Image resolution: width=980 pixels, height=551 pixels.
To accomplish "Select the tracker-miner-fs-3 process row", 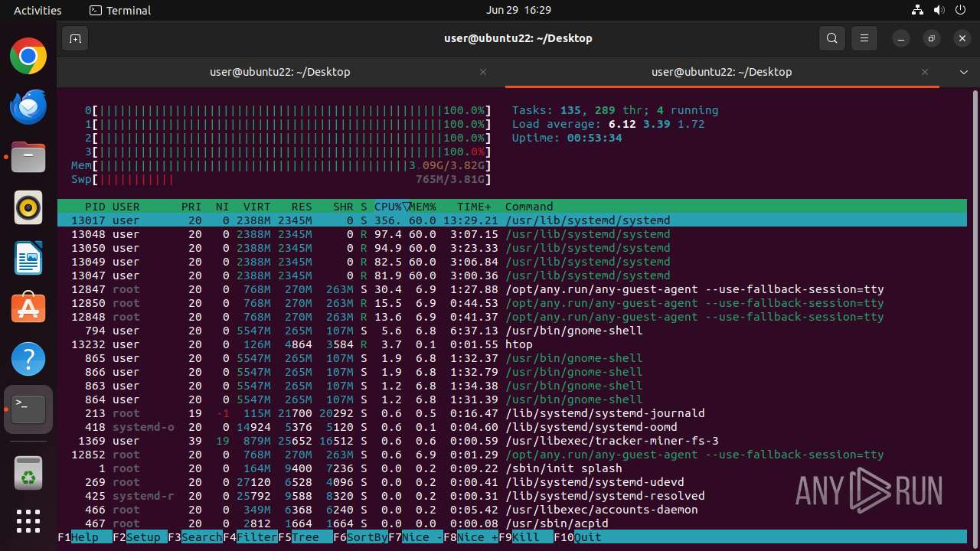I will [x=512, y=441].
